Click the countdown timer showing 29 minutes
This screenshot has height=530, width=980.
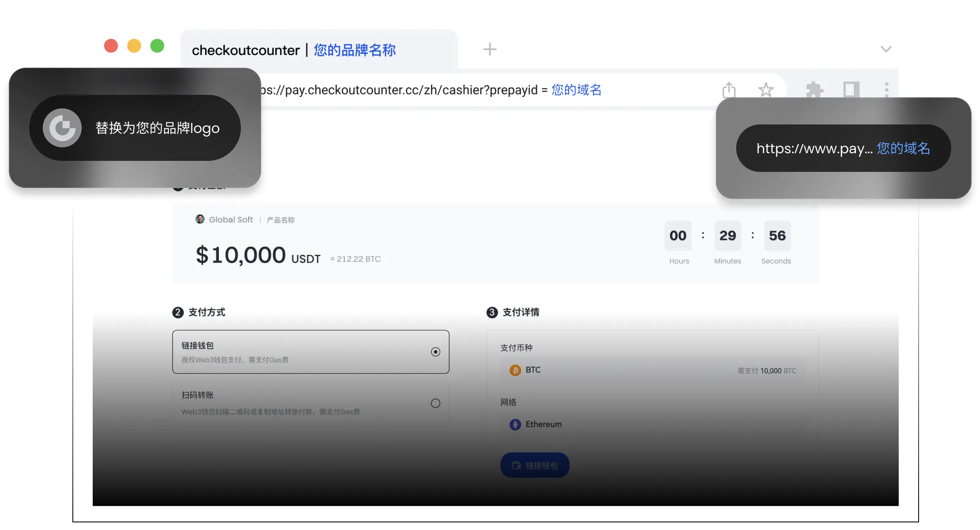(727, 236)
